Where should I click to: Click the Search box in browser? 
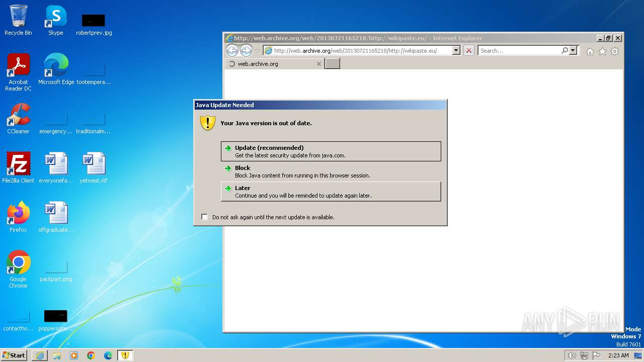tap(519, 50)
